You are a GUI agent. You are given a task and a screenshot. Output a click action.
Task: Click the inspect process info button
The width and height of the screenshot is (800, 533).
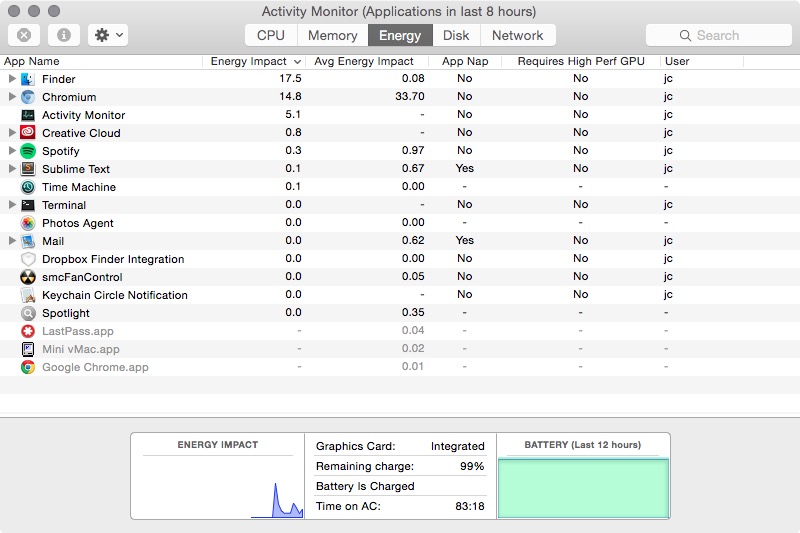click(64, 35)
